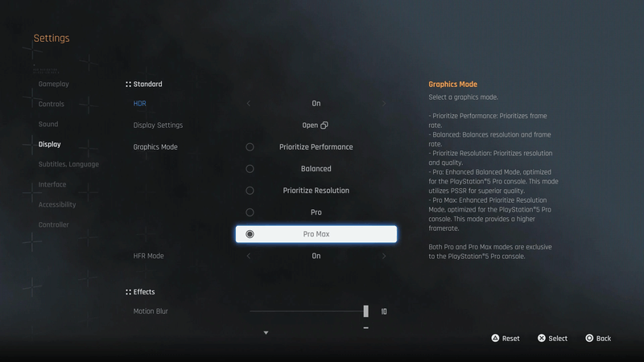Click the Effects section header
The width and height of the screenshot is (644, 362).
pyautogui.click(x=144, y=292)
